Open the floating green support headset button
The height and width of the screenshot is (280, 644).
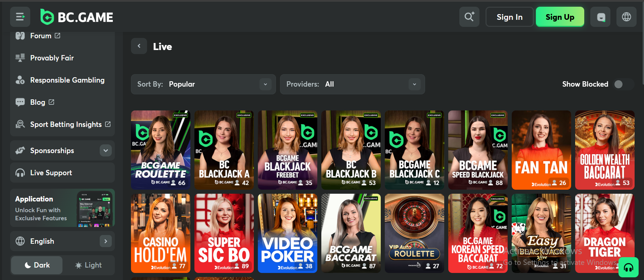coord(629,267)
